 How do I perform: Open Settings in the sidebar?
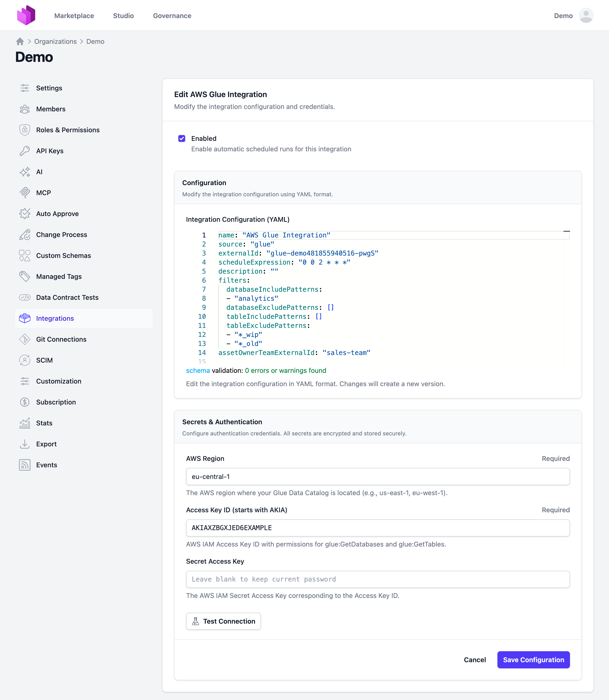point(49,88)
